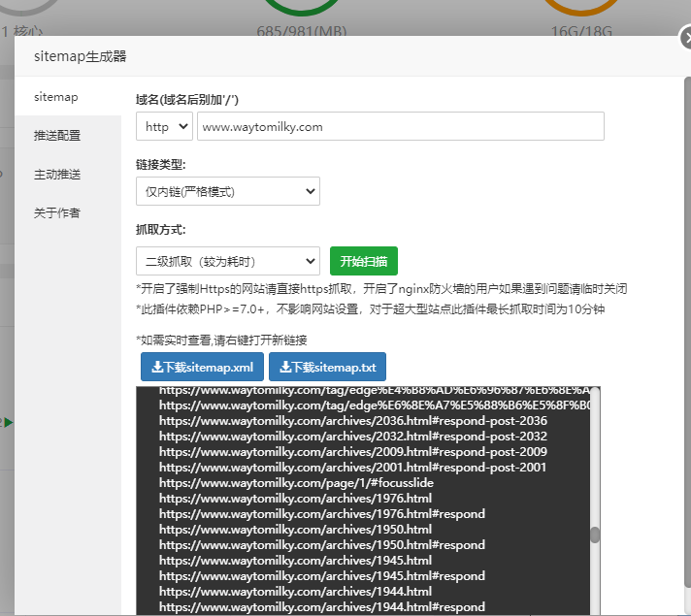Viewport: 691px width, 616px height.
Task: Click the domain input field www.waytomilky.com
Action: [400, 126]
